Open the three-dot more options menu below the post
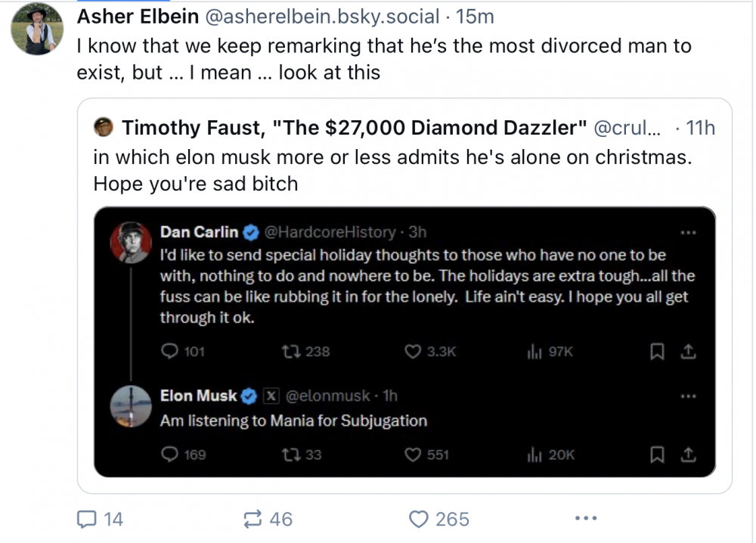 pos(586,519)
